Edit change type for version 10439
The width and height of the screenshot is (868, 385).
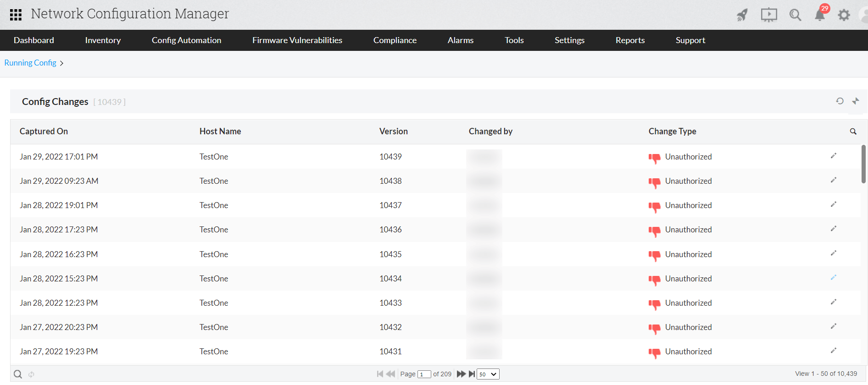tap(833, 156)
